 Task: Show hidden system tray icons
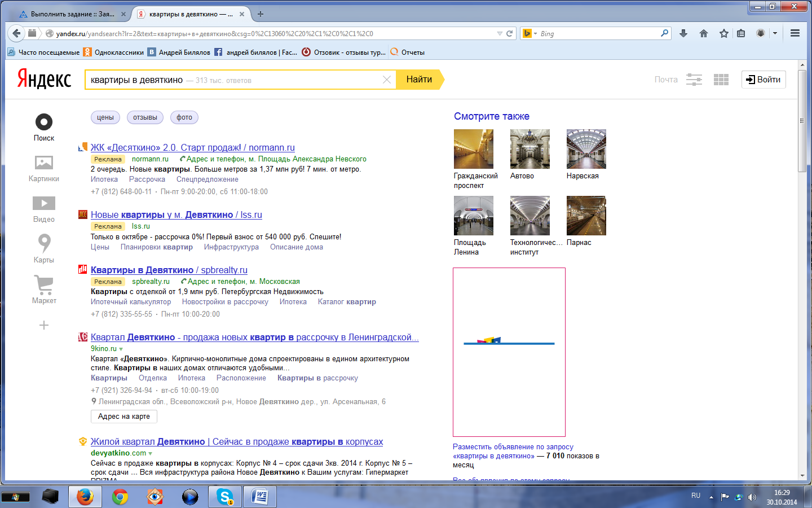(x=711, y=497)
